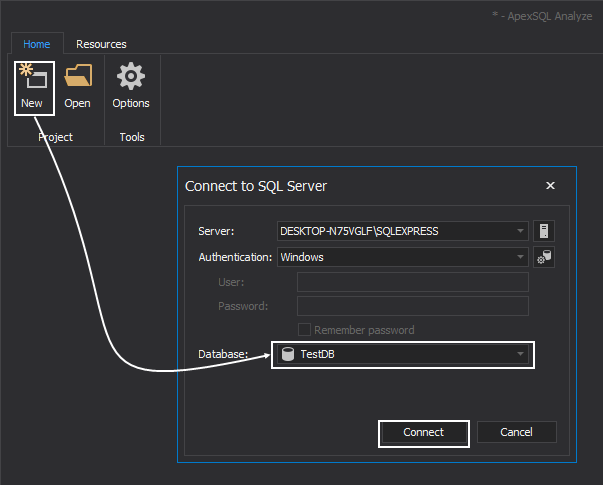
Task: Click the server browse icon beside Server field
Action: (544, 231)
